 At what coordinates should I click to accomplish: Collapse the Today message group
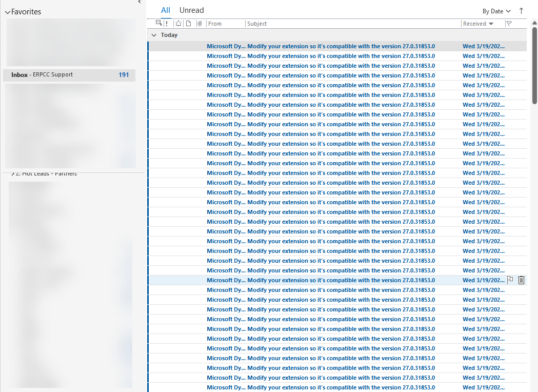(154, 35)
